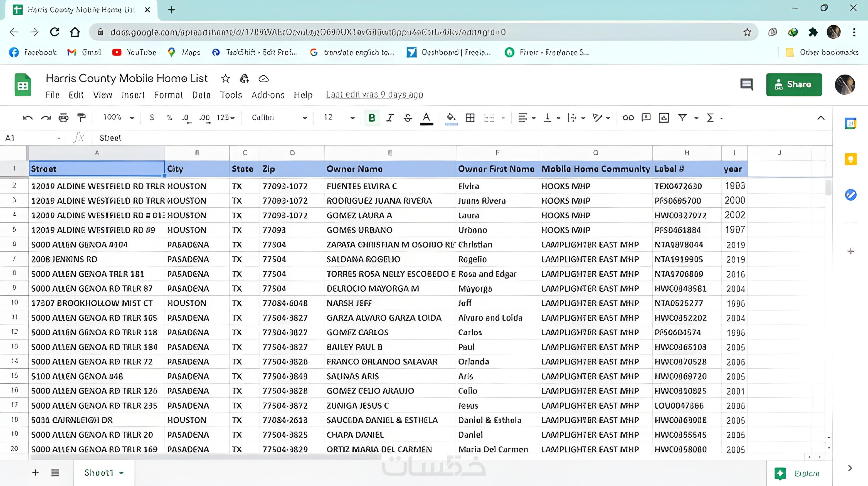Open the functions sigma icon
868x486 pixels.
click(710, 118)
